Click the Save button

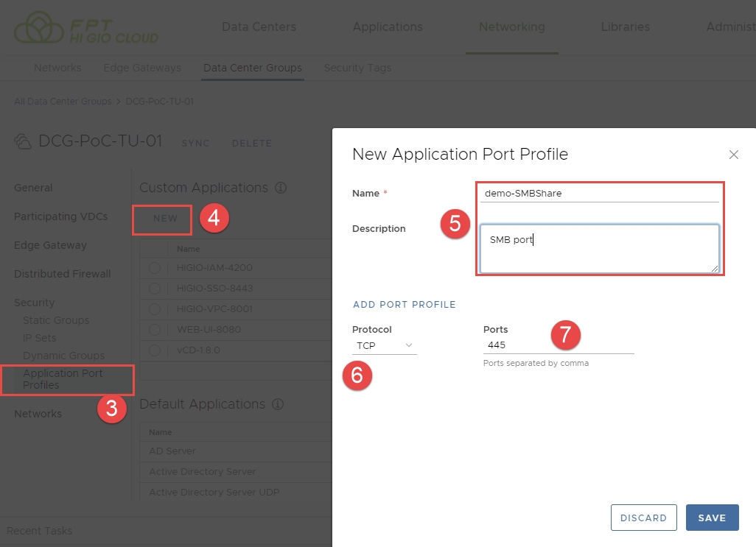(x=712, y=518)
